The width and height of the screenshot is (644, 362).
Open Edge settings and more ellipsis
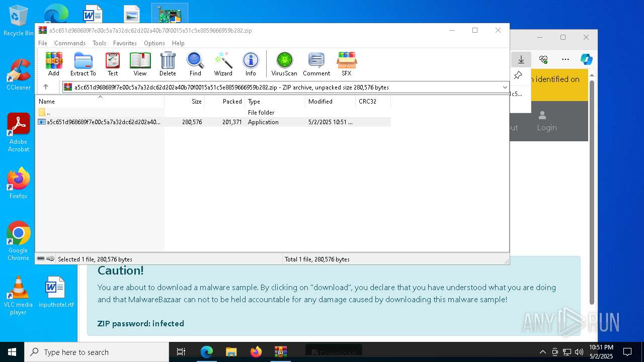[566, 59]
